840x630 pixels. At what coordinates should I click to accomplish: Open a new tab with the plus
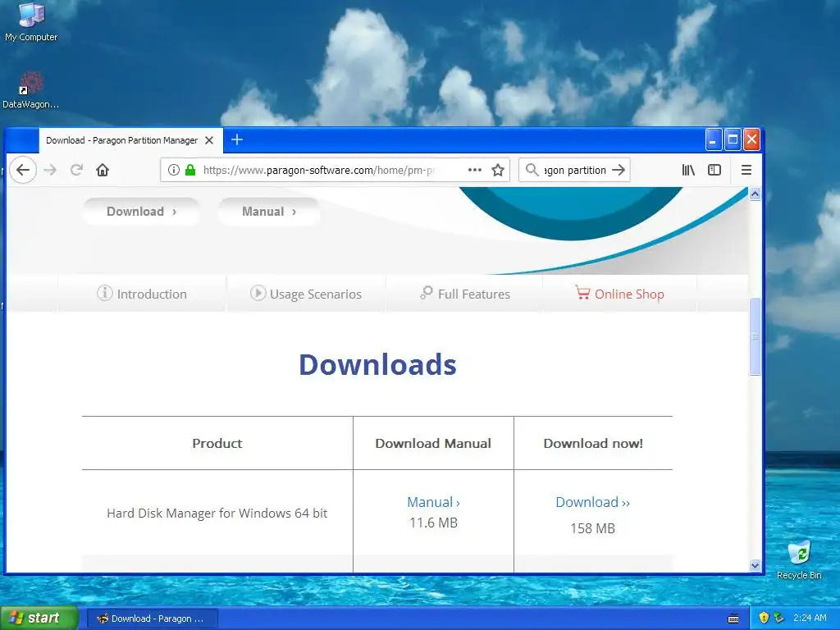pyautogui.click(x=237, y=139)
